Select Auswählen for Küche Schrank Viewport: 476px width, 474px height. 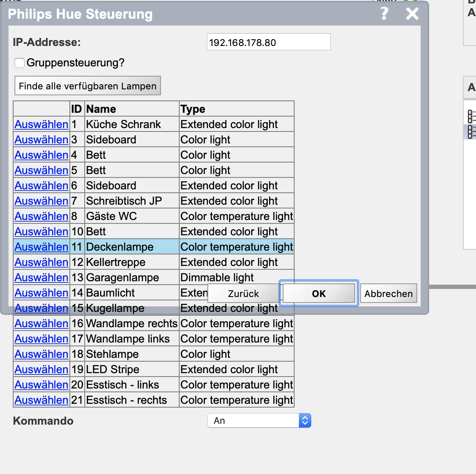coord(41,124)
